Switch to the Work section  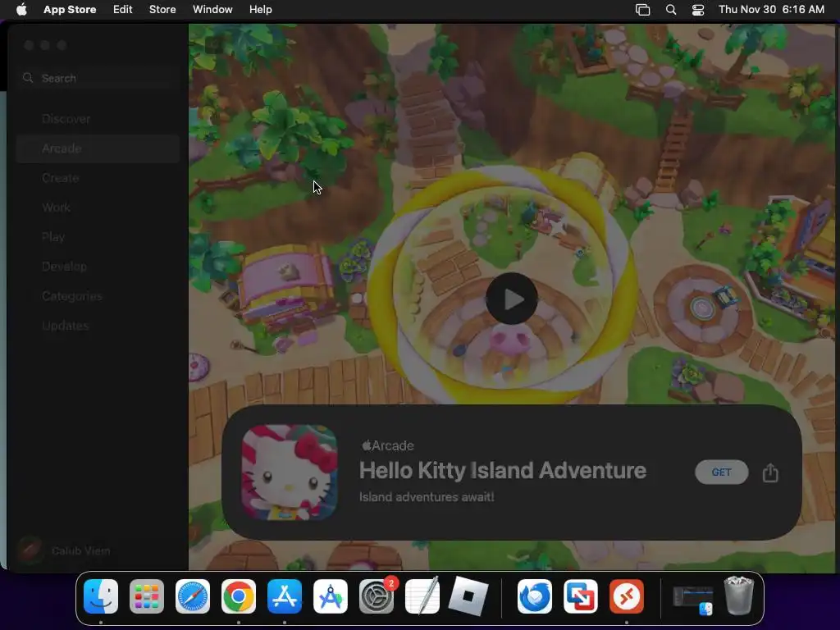coord(57,208)
